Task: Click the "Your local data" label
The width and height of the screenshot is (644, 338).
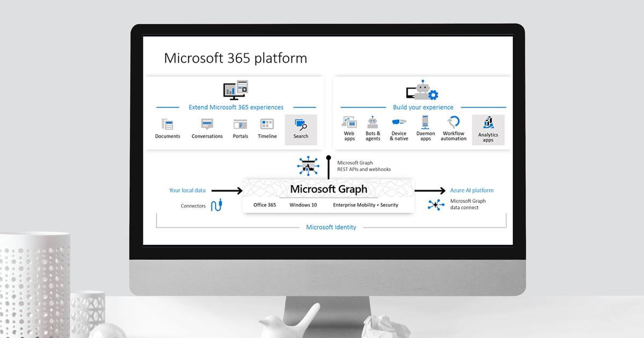Action: [x=187, y=190]
